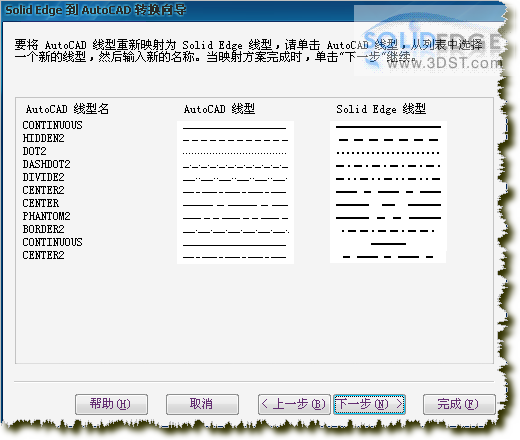520x440 pixels.
Task: Select the HIDDEN2 linetype name
Action: click(43, 138)
